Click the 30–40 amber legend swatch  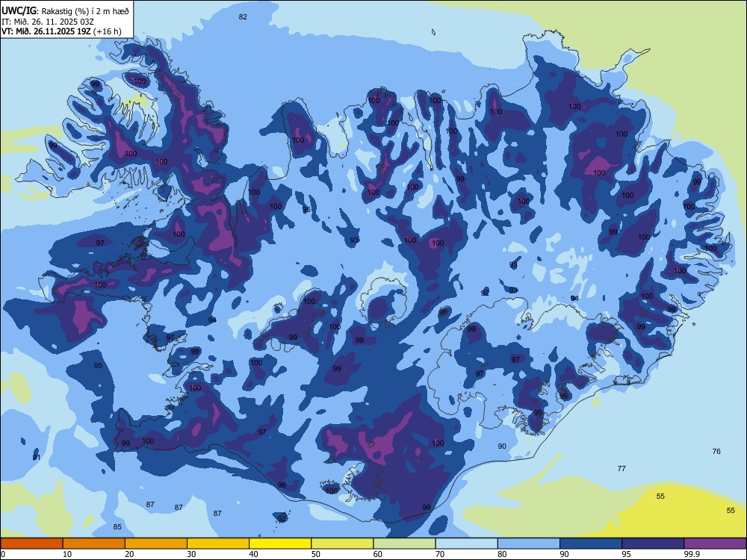(x=218, y=544)
